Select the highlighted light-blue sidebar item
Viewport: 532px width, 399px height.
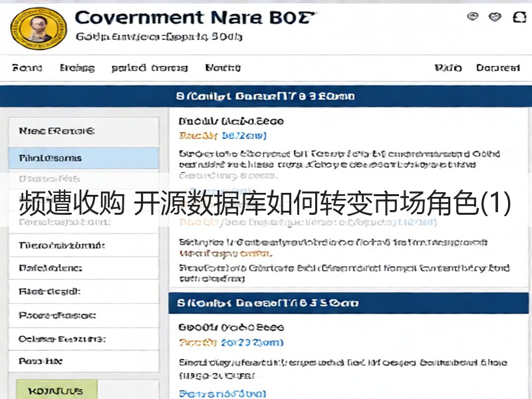(84, 158)
